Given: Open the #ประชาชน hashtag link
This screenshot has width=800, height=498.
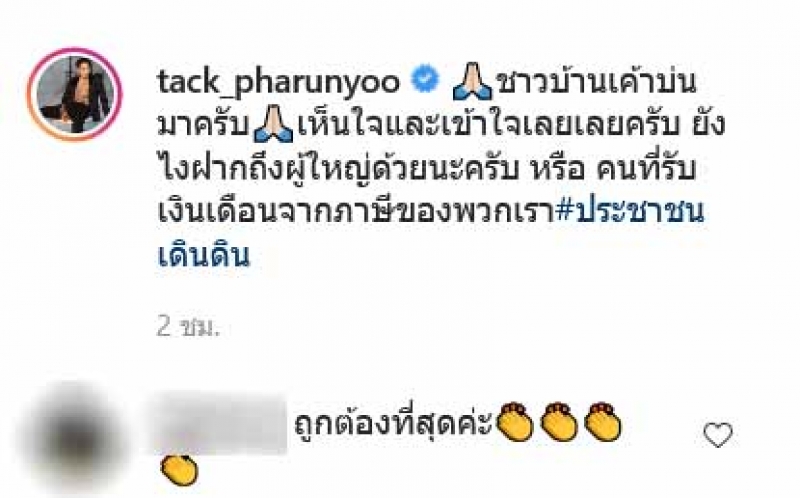Looking at the screenshot, I should [630, 211].
